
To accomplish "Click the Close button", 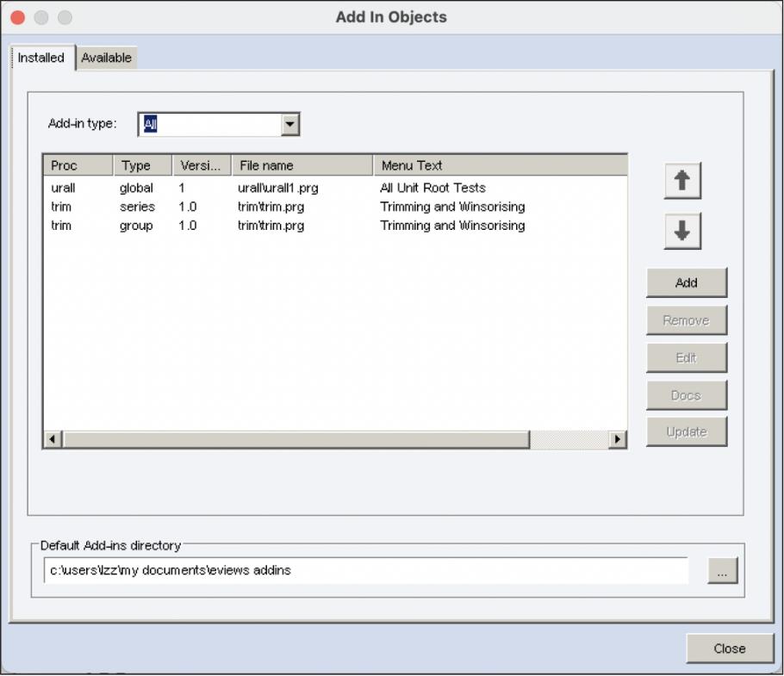I will click(x=729, y=648).
